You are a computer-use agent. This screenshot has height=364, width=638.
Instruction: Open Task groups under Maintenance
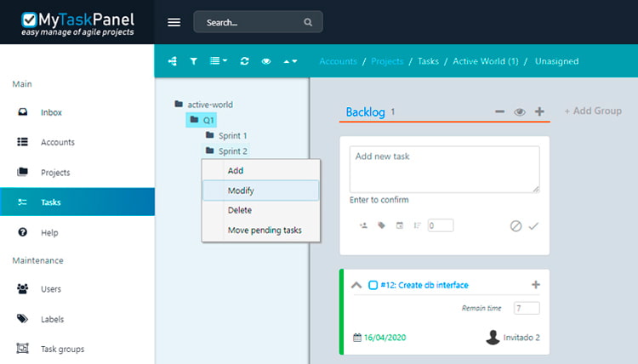click(x=77, y=349)
